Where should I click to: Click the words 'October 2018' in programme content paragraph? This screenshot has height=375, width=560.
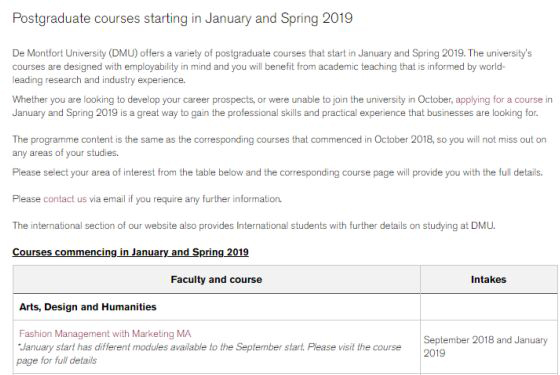pos(404,139)
